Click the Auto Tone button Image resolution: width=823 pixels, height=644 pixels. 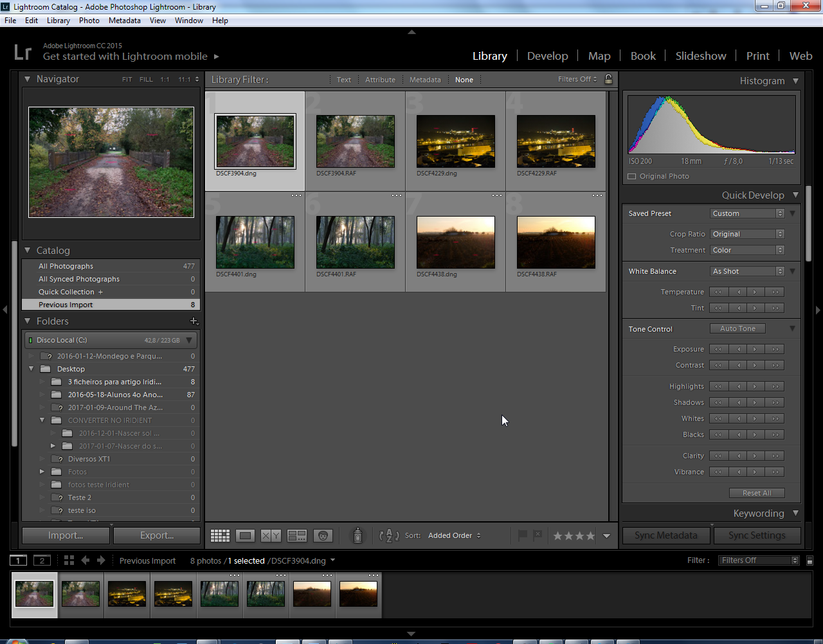click(737, 328)
